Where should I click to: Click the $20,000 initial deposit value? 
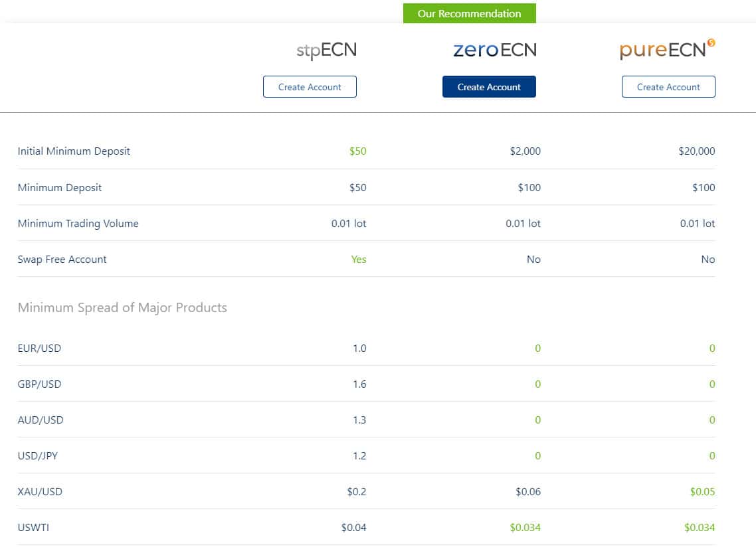pyautogui.click(x=696, y=151)
